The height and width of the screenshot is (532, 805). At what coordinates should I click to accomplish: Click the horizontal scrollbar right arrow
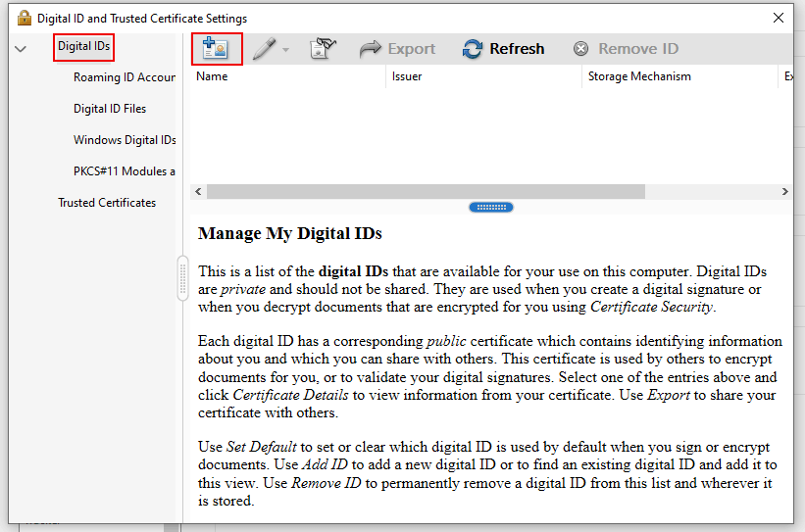tap(785, 192)
